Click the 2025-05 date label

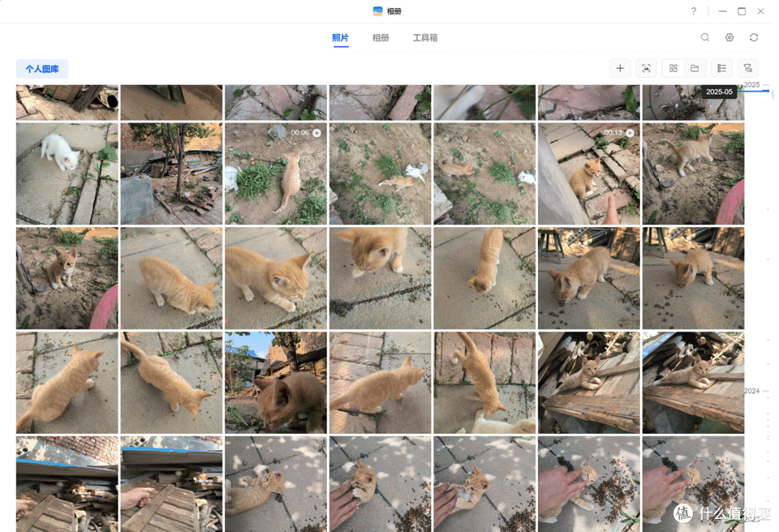click(720, 92)
